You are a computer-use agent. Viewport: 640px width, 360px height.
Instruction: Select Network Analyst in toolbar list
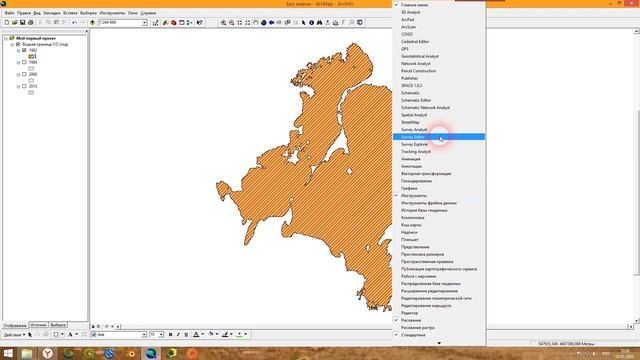439,63
